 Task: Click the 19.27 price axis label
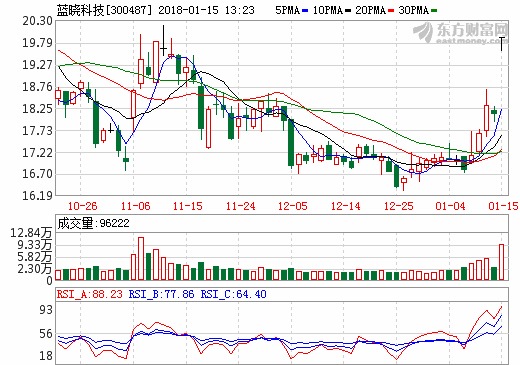38,65
